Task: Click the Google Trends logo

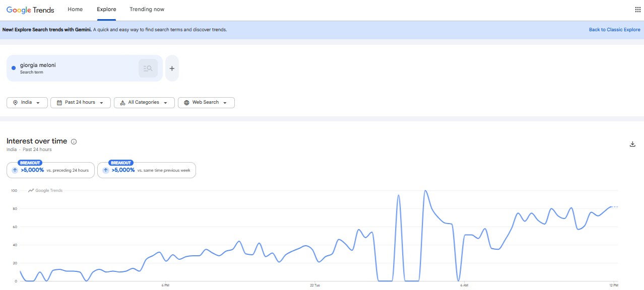Action: [30, 10]
